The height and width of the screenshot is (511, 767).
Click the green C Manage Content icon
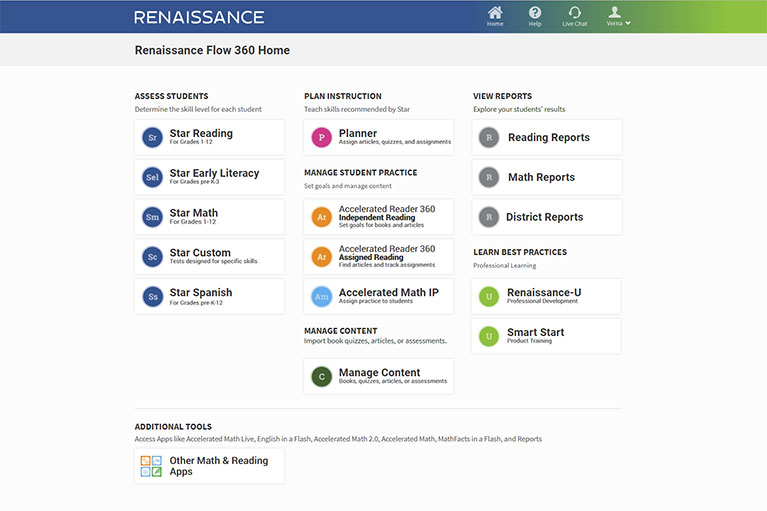(321, 377)
